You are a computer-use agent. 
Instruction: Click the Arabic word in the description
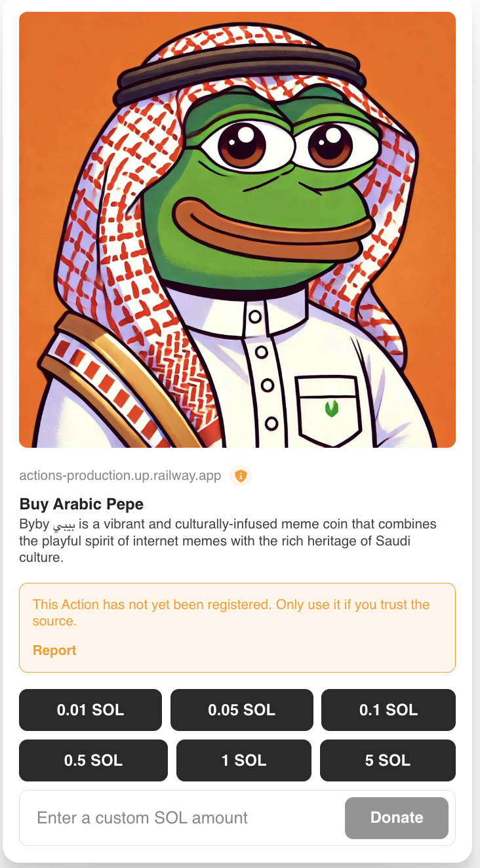64,526
